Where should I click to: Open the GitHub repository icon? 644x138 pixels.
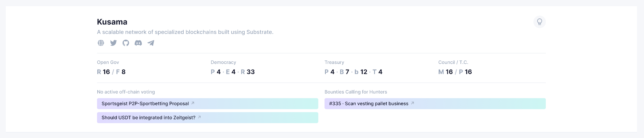(126, 43)
